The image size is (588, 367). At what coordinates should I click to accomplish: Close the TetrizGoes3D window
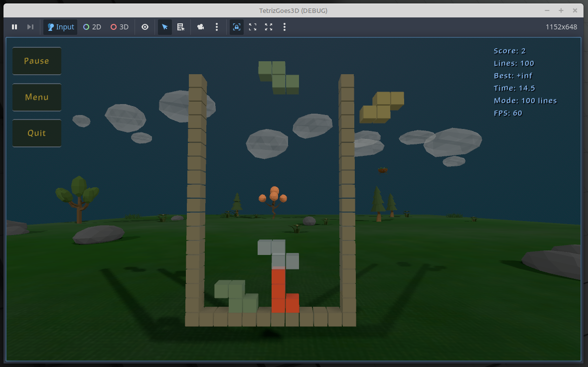[575, 10]
